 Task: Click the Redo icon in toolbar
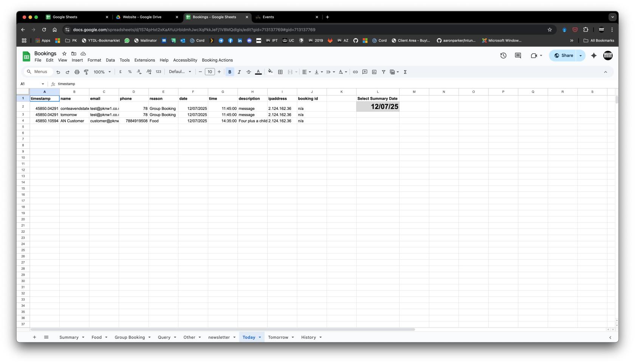(x=67, y=72)
